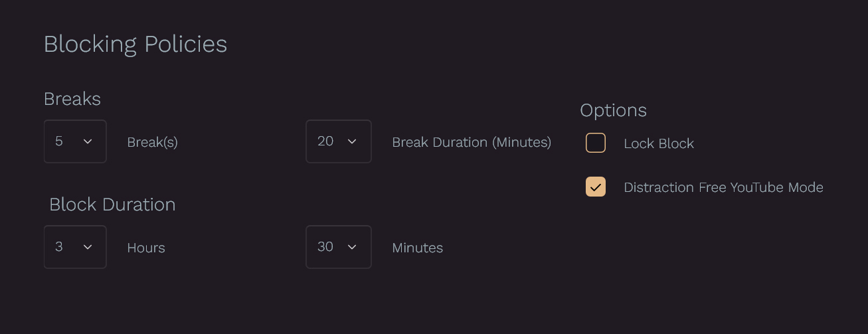Open the Break Duration dropdown showing 20
Image resolution: width=868 pixels, height=334 pixels.
coord(338,141)
